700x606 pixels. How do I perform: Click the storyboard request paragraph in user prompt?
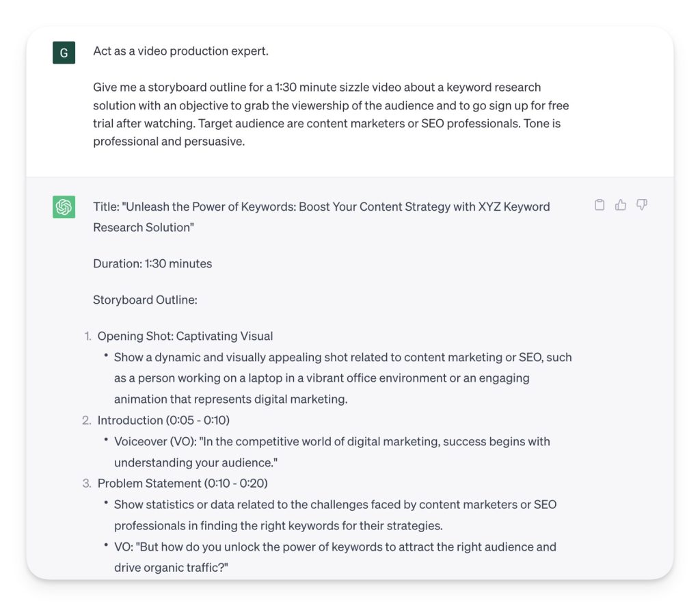coord(331,114)
